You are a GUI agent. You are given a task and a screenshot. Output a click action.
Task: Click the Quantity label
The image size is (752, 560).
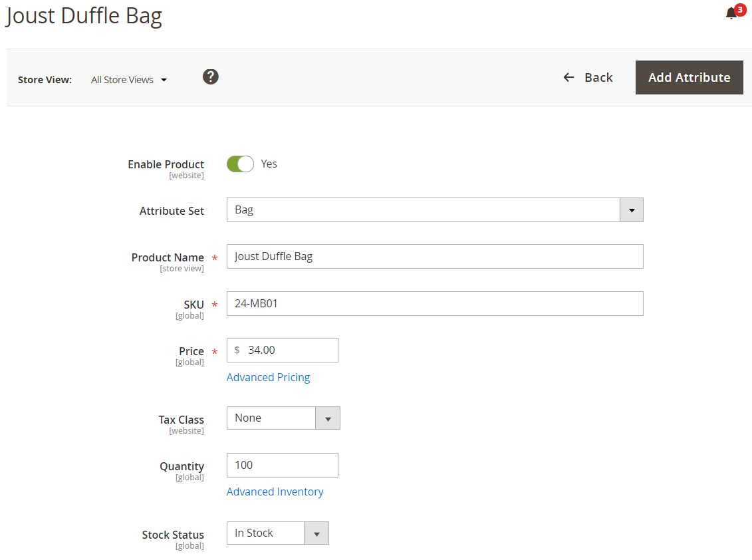click(x=182, y=466)
